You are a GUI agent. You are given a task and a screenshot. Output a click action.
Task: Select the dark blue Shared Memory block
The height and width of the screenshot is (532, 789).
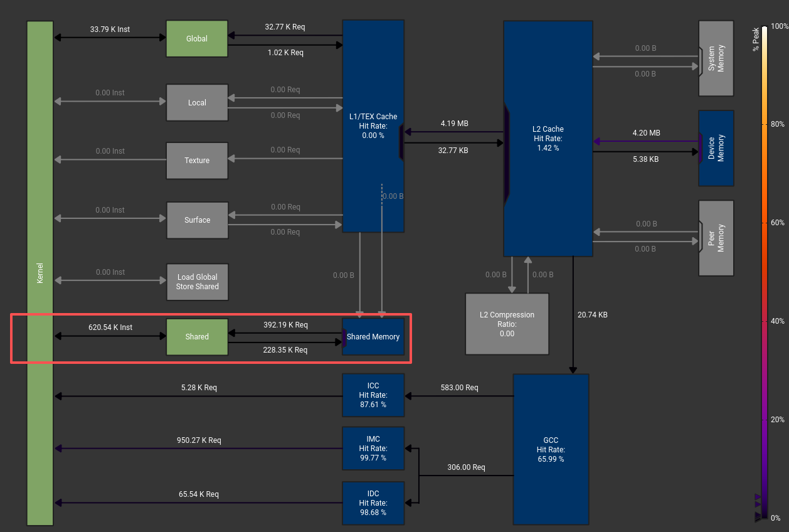click(374, 337)
